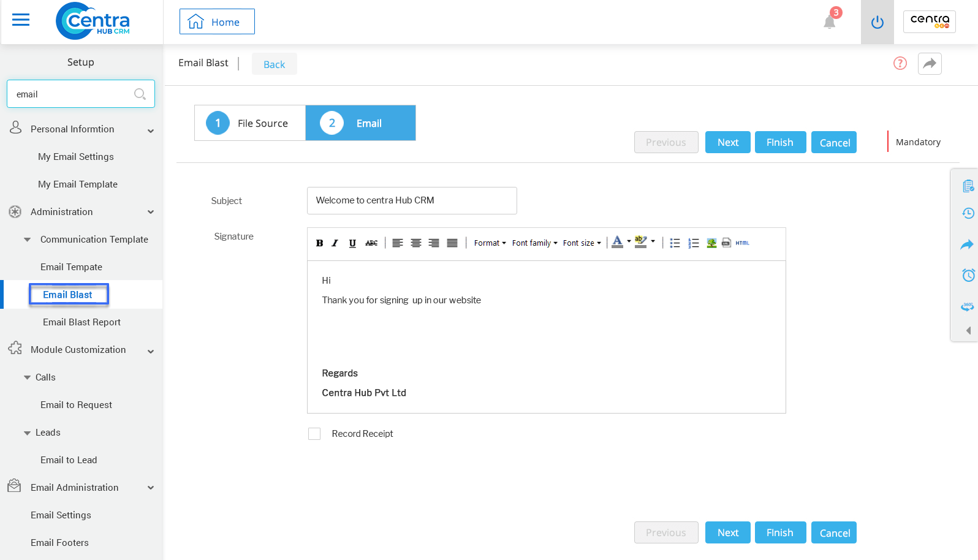Screen dimensions: 978x560
Task: Click the Back button
Action: [275, 64]
